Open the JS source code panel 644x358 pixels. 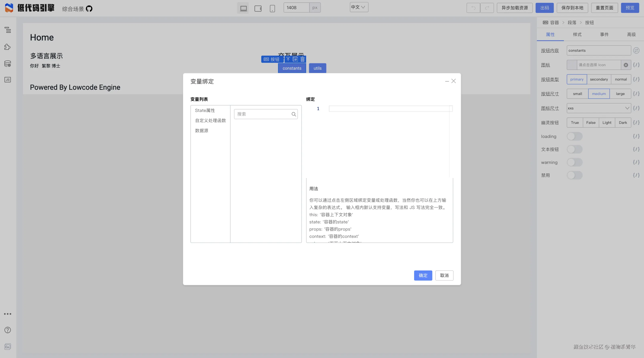click(8, 80)
